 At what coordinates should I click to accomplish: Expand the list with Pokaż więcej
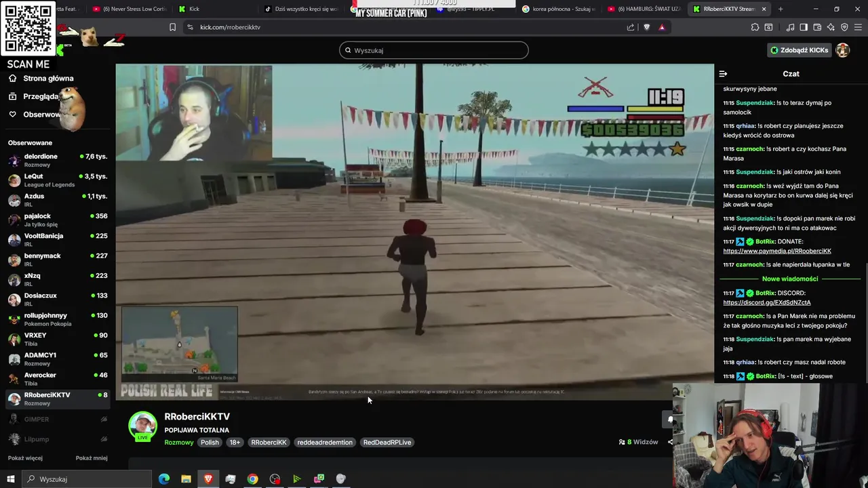(25, 458)
